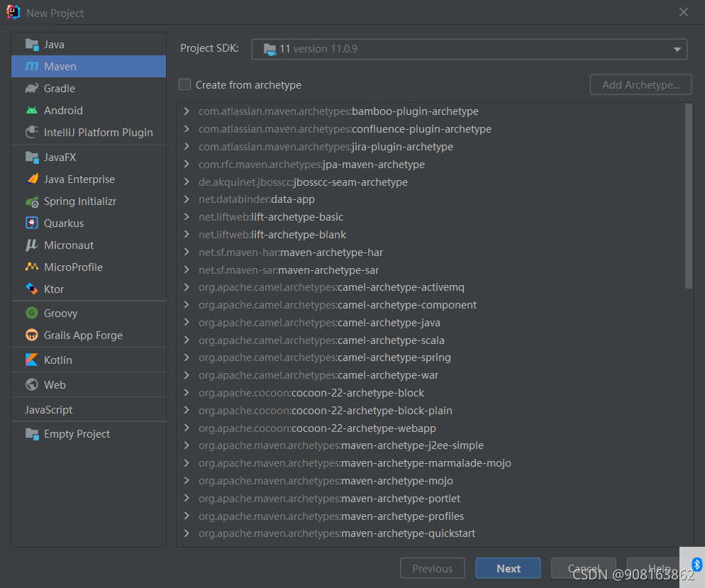Close the New Project dialog
The image size is (705, 588).
(x=684, y=12)
